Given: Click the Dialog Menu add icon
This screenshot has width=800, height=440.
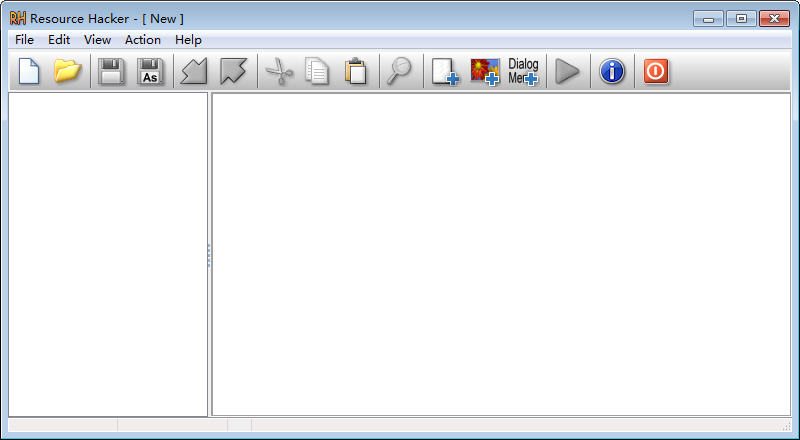Looking at the screenshot, I should (x=523, y=71).
